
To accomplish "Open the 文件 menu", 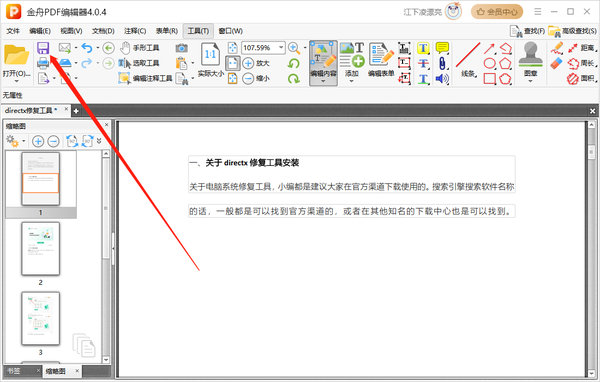I will [13, 31].
